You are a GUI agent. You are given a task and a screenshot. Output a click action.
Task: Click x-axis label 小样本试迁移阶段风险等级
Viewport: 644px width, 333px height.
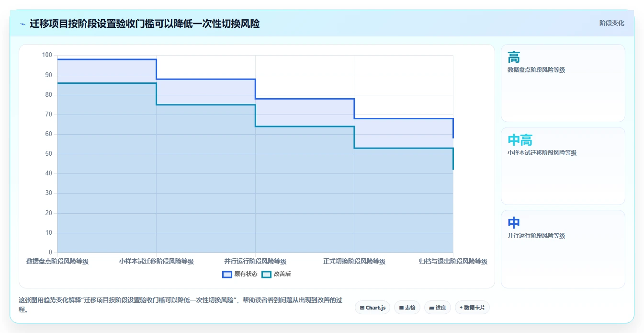[x=157, y=261]
